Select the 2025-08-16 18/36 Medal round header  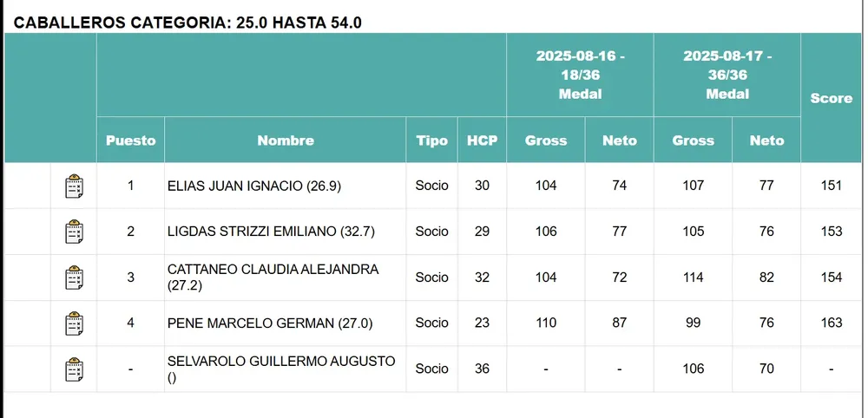pyautogui.click(x=580, y=75)
